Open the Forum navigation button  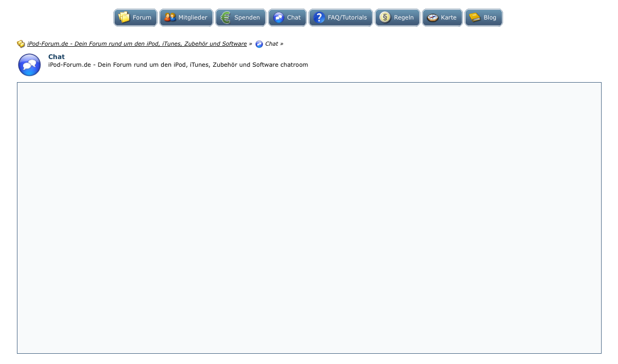click(136, 17)
